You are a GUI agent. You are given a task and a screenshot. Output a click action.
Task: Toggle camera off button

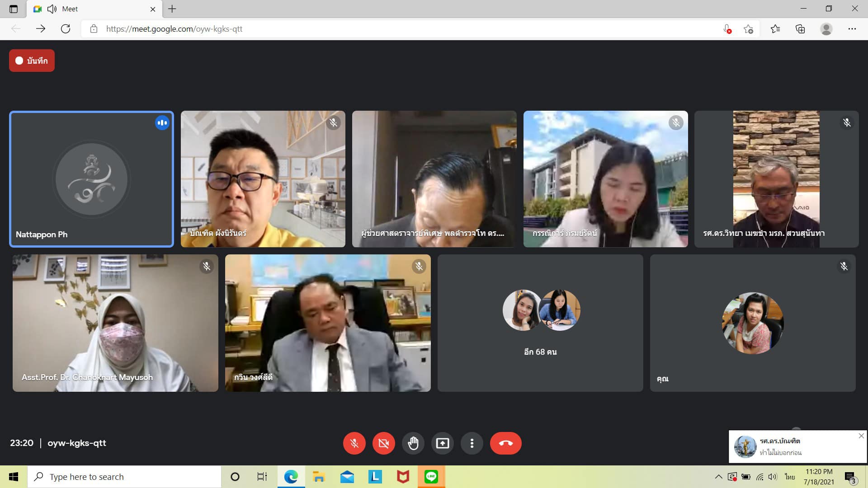[383, 443]
